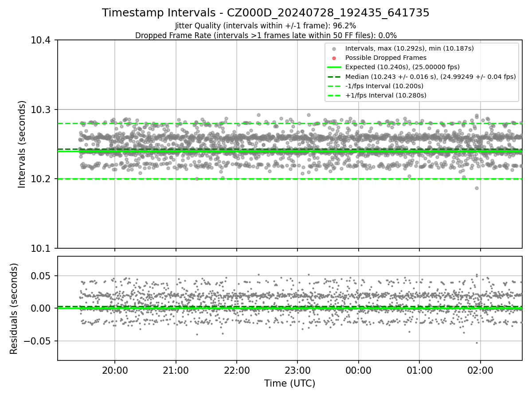Viewport: 532px width, 399px height.
Task: Click the 10.1 tick label on the intervals axis
Action: tap(42, 248)
